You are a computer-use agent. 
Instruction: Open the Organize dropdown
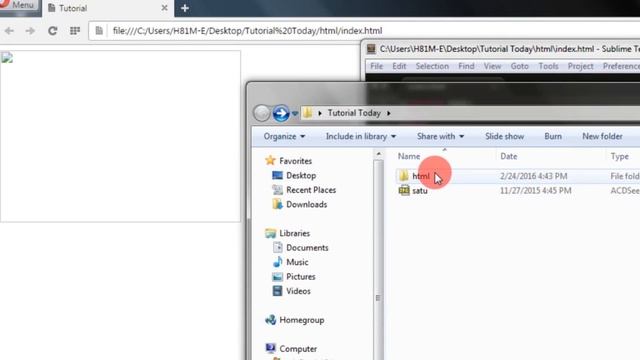(284, 136)
